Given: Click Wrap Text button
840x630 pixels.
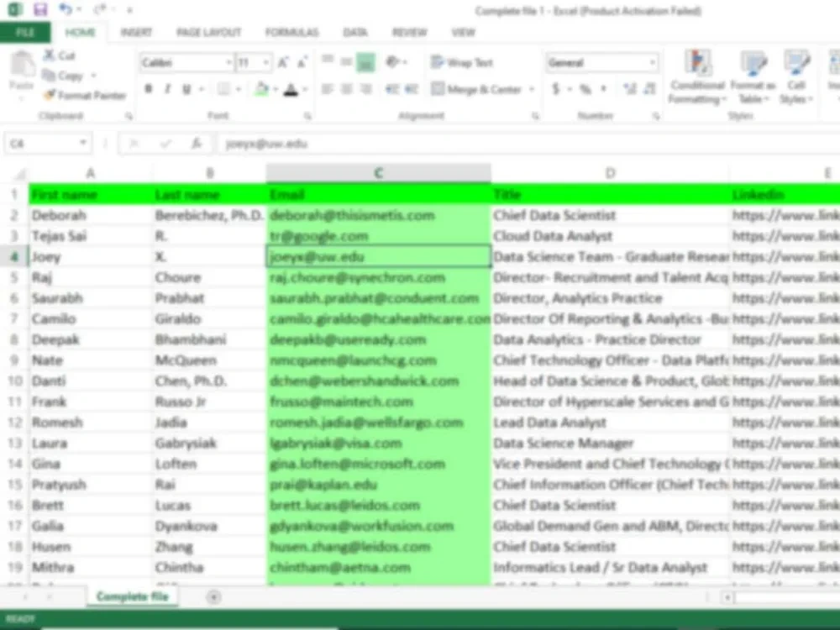Looking at the screenshot, I should 462,62.
